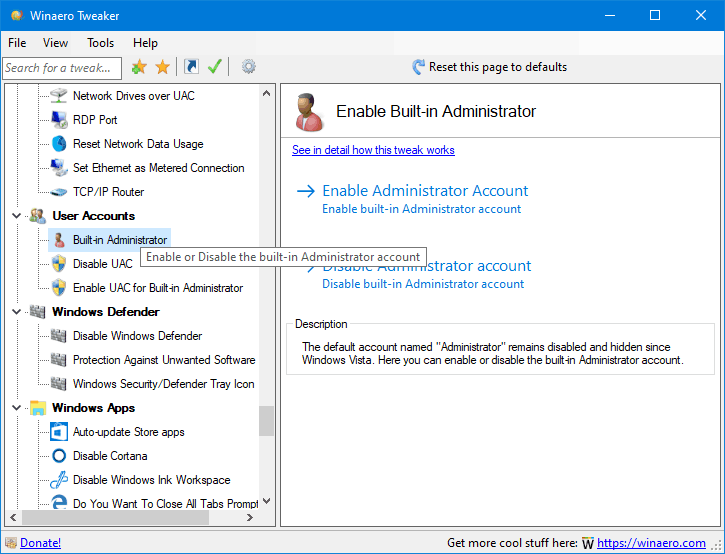Open the View menu
The image size is (725, 554).
pyautogui.click(x=56, y=43)
